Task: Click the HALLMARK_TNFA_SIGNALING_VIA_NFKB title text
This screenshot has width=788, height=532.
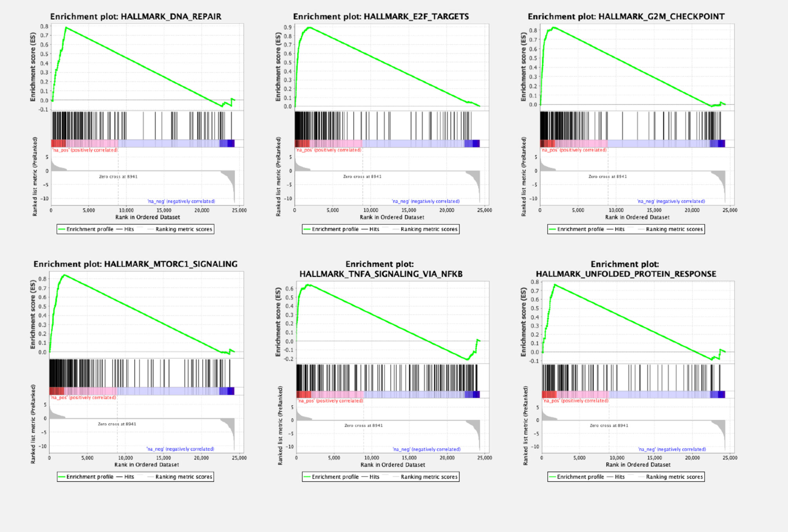Action: (x=381, y=274)
